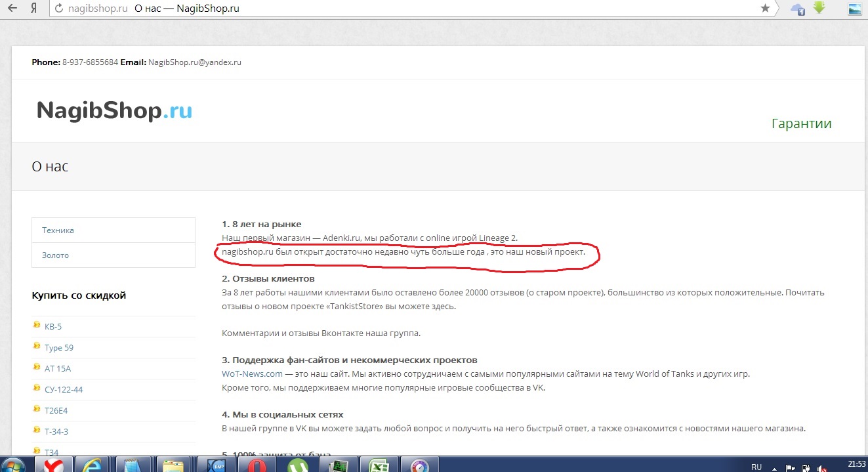Open the T26E4 discount link
This screenshot has width=868, height=472.
[x=56, y=410]
